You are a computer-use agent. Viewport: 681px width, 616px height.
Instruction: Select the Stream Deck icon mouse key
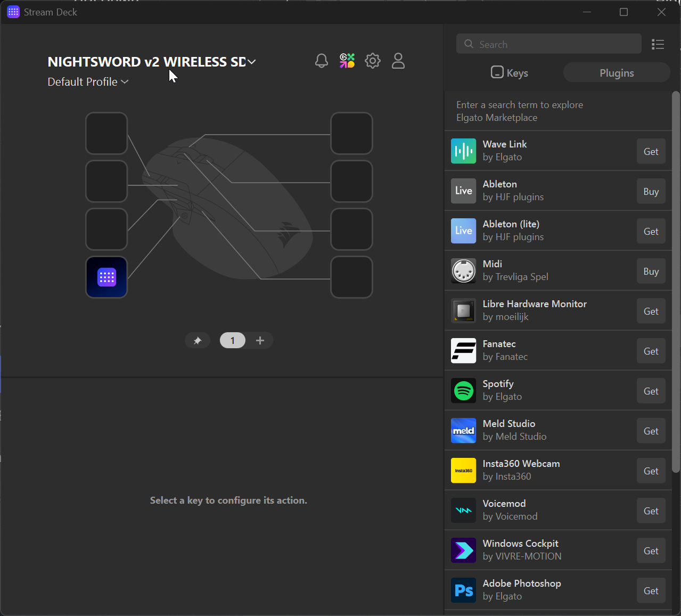pos(106,277)
